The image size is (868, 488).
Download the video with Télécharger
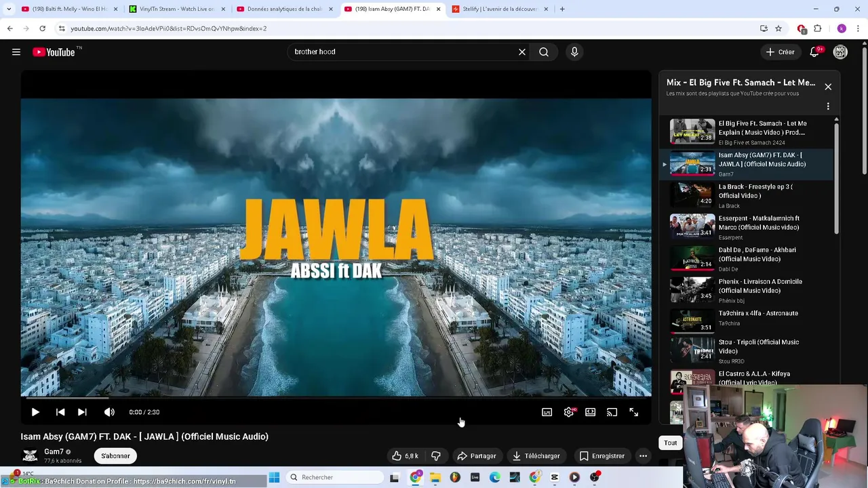click(536, 456)
